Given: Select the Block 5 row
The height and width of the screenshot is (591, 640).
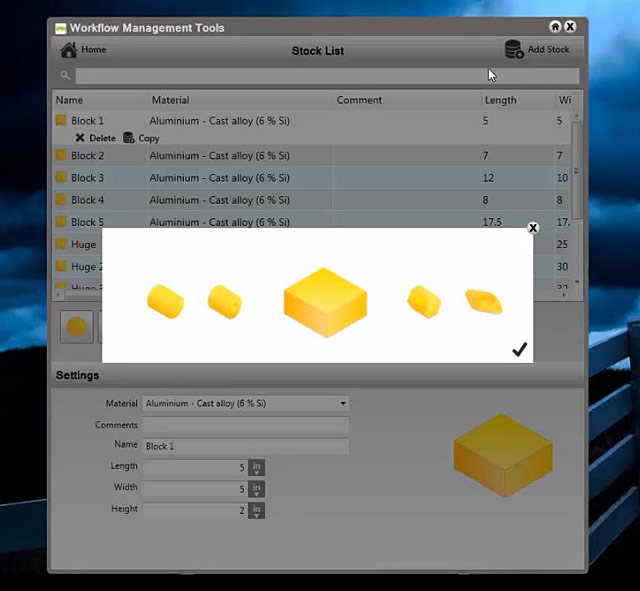Looking at the screenshot, I should pos(312,222).
